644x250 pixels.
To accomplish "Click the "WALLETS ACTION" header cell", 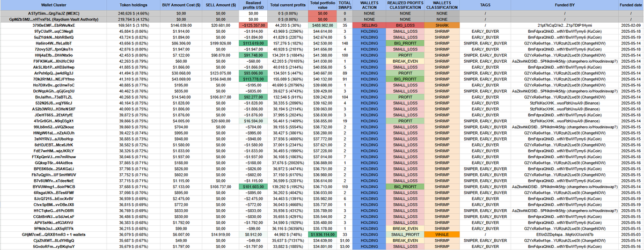I will tap(369, 4).
